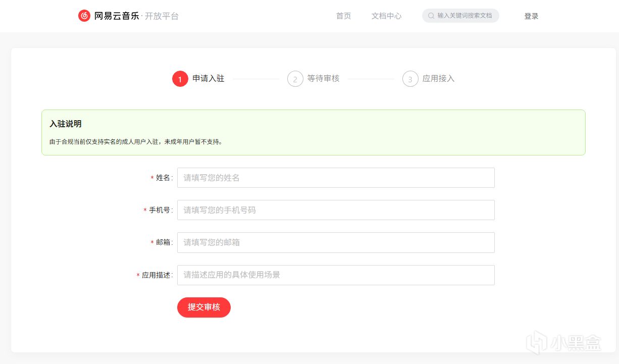Focus the 输入关键词搜索文档 search field
Screen dimensions: 619x364
[x=460, y=16]
